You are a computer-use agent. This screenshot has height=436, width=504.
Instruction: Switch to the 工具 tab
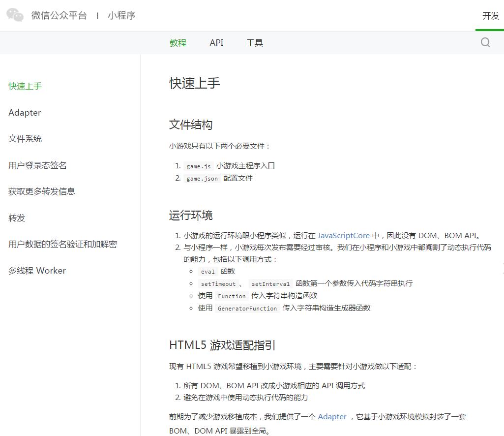click(x=255, y=43)
